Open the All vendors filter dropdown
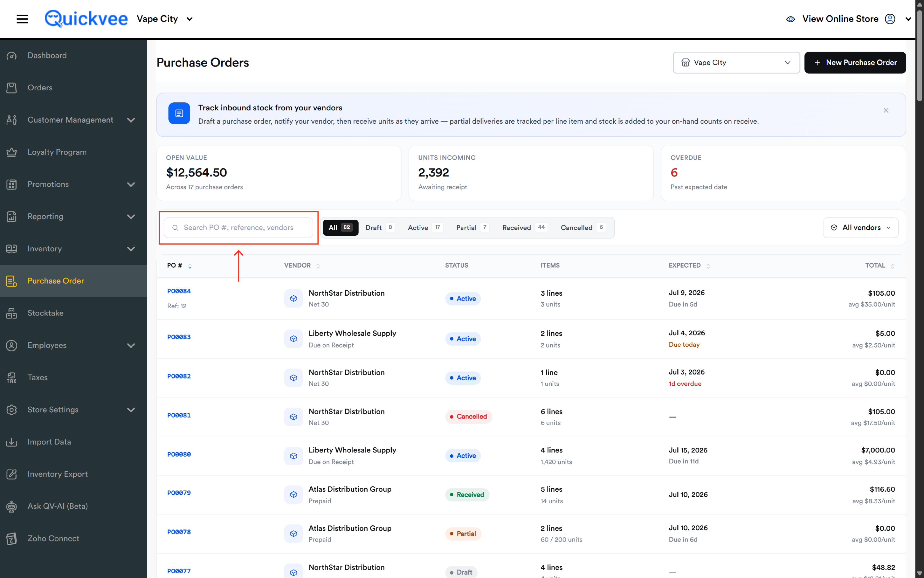924x578 pixels. tap(860, 228)
